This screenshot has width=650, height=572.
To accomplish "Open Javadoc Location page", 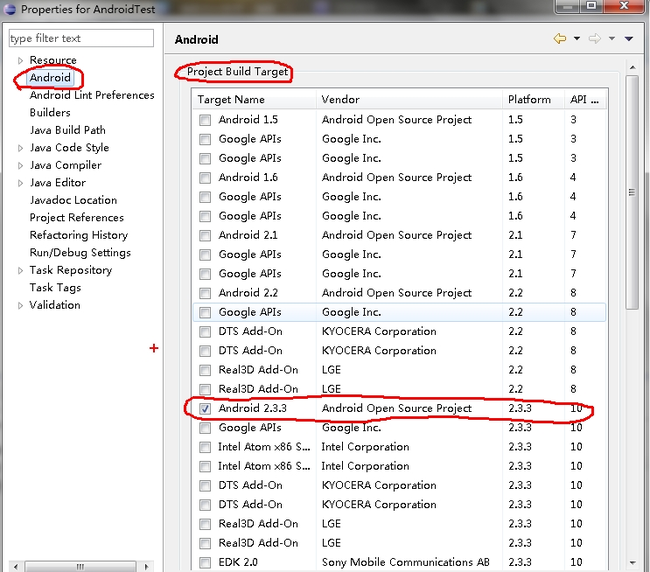I will tap(73, 200).
